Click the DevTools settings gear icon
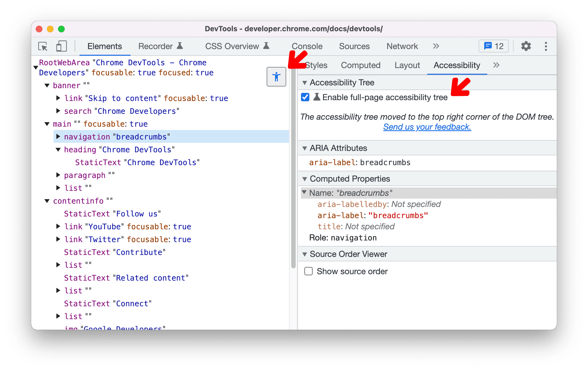Screen dimensions: 588x371 coord(525,47)
